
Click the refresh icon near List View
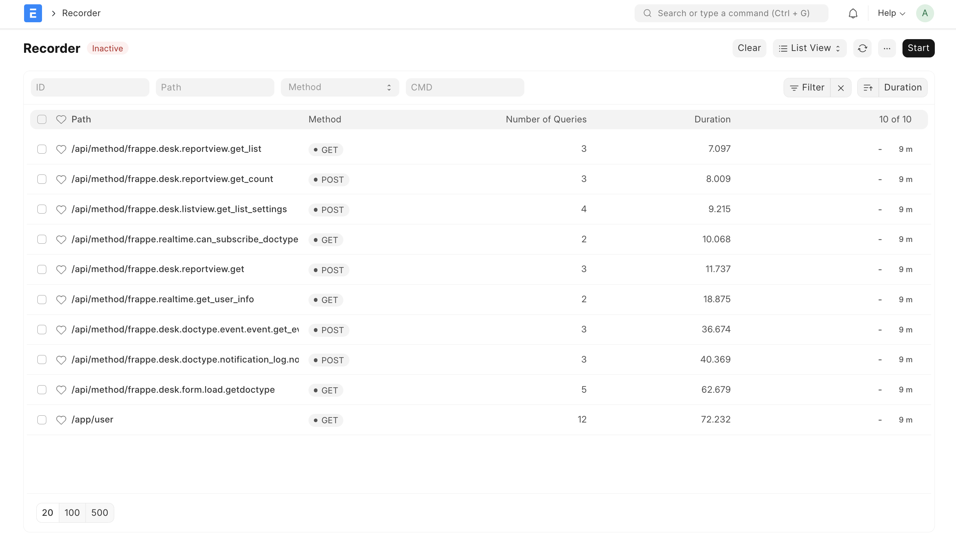click(862, 48)
